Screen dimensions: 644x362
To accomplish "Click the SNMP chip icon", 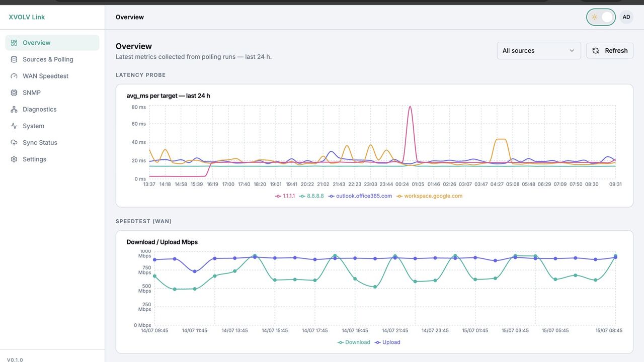I will tap(14, 93).
